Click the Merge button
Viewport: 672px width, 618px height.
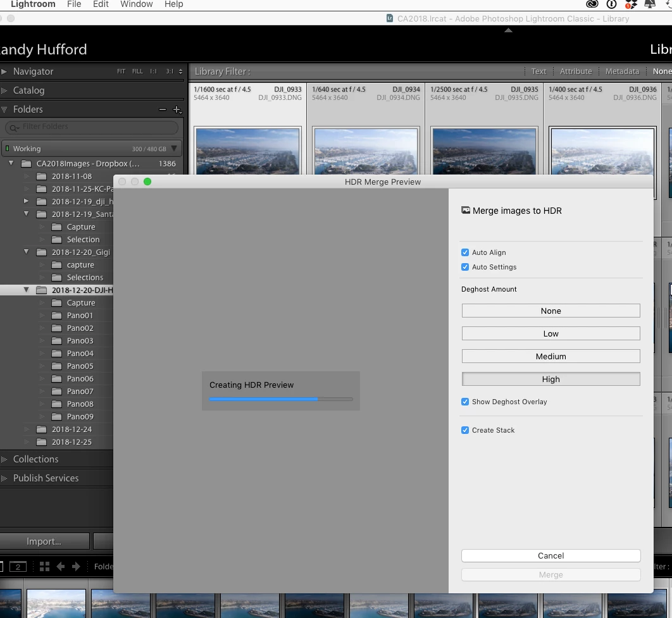(x=551, y=575)
